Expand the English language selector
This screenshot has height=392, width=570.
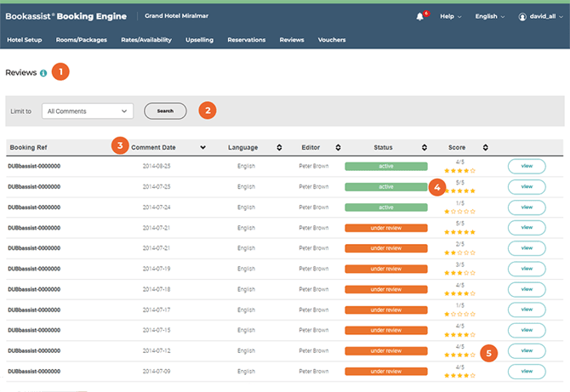491,16
